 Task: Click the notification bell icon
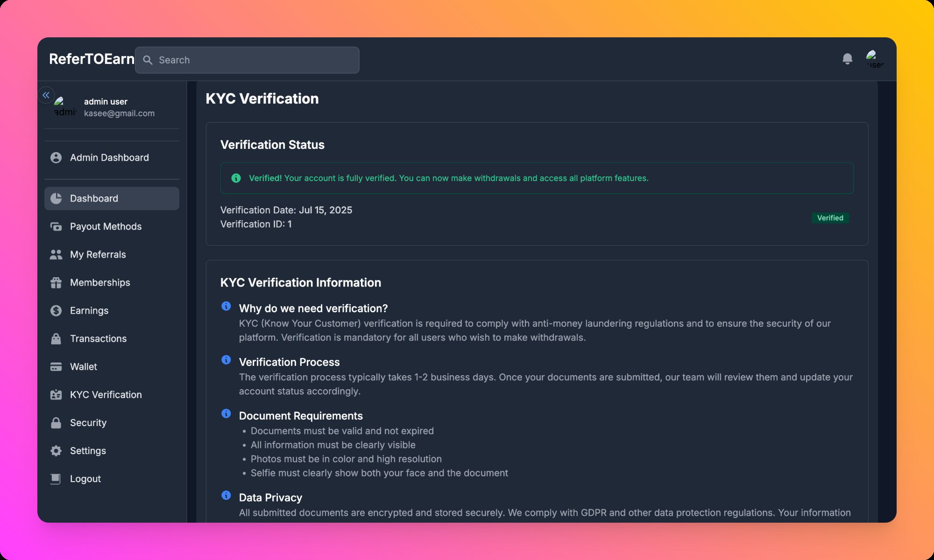847,59
